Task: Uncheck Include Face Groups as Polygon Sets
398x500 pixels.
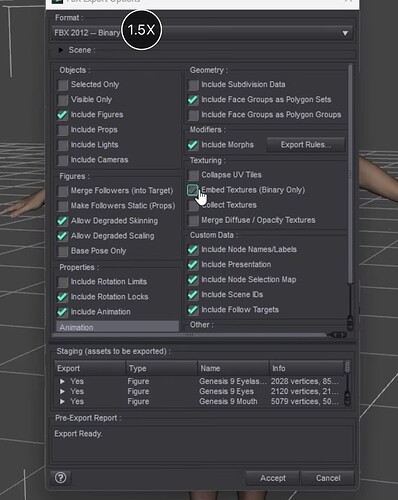Action: click(x=193, y=100)
